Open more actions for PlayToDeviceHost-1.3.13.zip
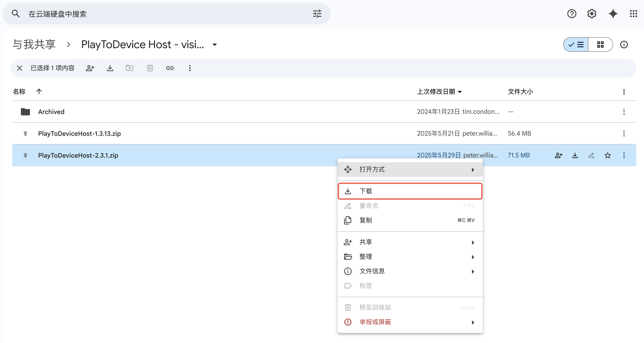644x343 pixels. click(624, 133)
